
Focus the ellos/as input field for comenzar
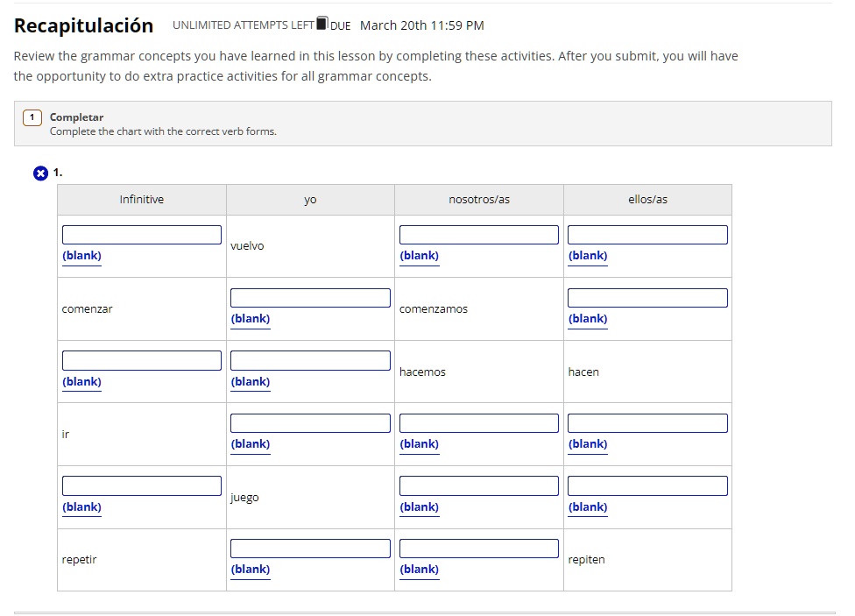[x=647, y=298]
